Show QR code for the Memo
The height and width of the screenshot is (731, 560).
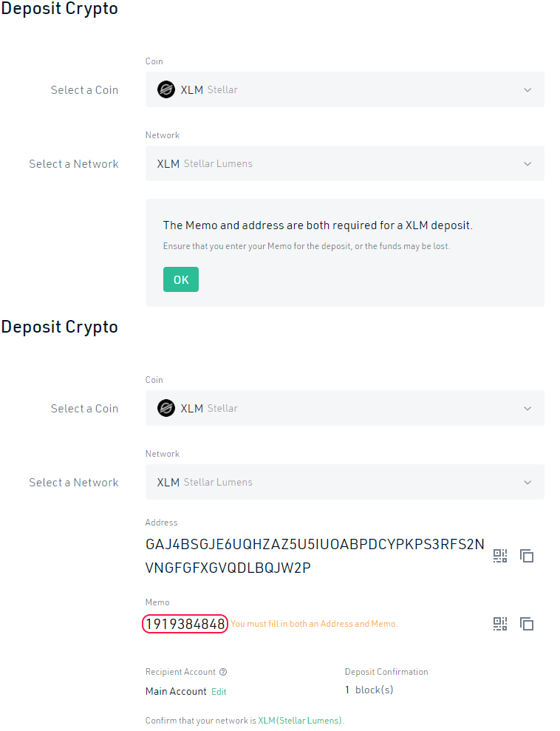[x=500, y=624]
